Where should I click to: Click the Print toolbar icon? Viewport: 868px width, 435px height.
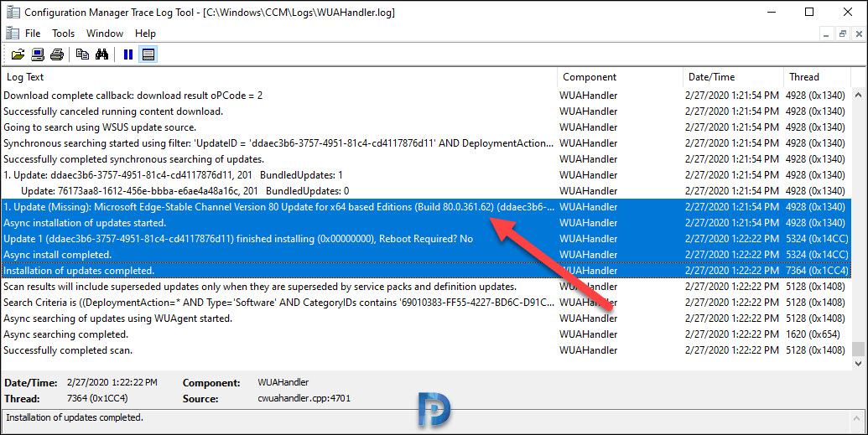coord(57,54)
